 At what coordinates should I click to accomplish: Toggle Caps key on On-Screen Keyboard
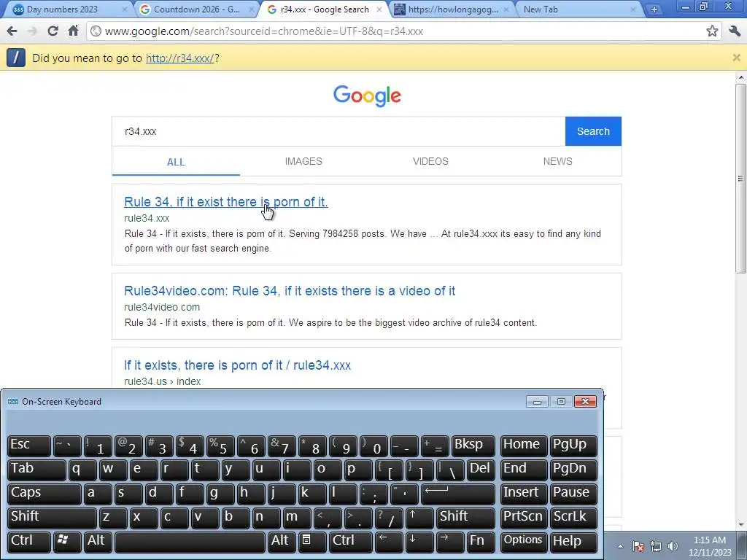point(44,494)
